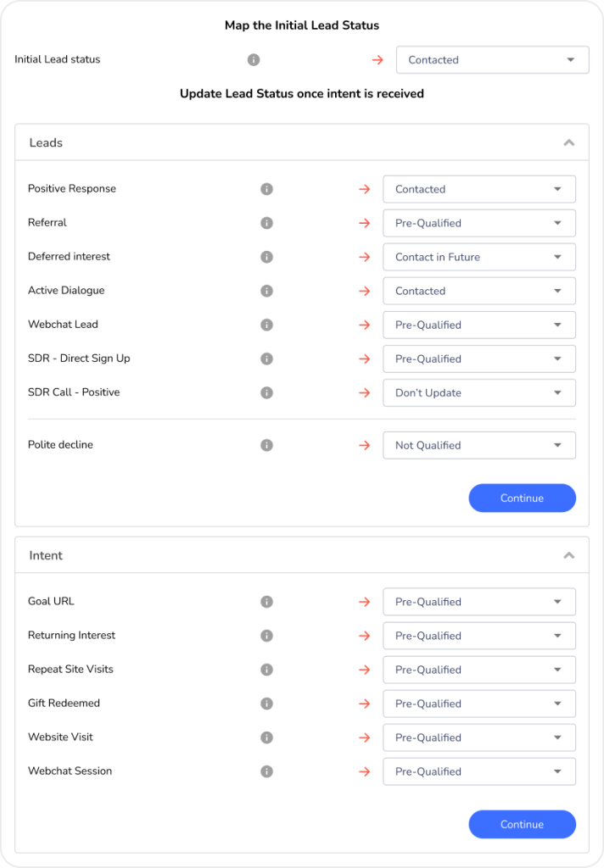
Task: Open the Initial Lead status dropdown
Action: coord(492,60)
